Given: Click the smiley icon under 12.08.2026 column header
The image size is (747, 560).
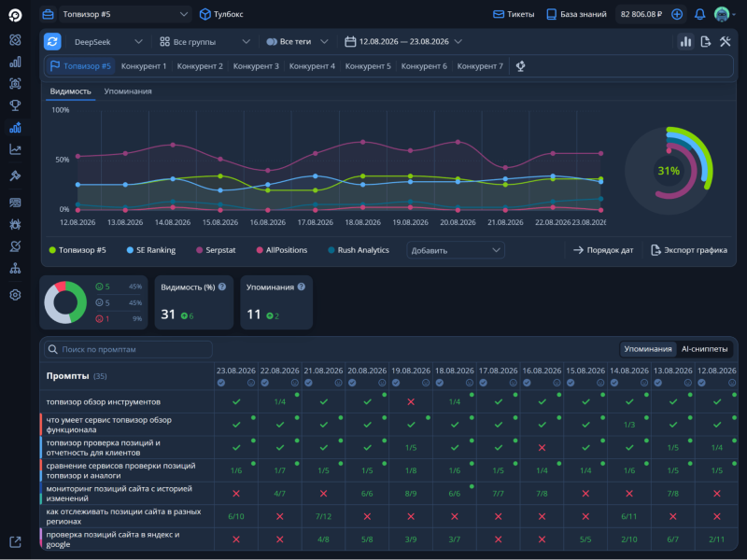Looking at the screenshot, I should coord(732,383).
